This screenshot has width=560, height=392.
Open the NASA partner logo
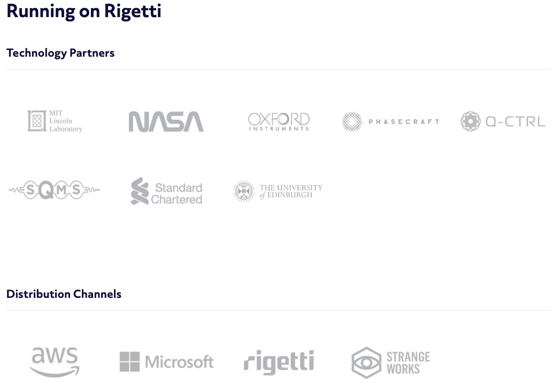pyautogui.click(x=166, y=121)
